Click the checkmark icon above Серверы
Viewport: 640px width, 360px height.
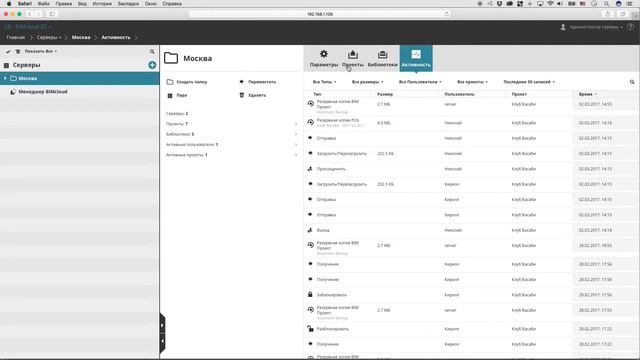click(8, 51)
